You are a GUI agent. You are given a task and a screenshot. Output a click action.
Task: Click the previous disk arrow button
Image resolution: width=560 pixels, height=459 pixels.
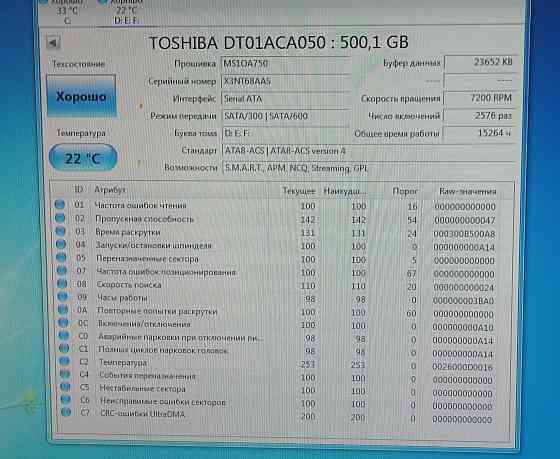tap(53, 43)
